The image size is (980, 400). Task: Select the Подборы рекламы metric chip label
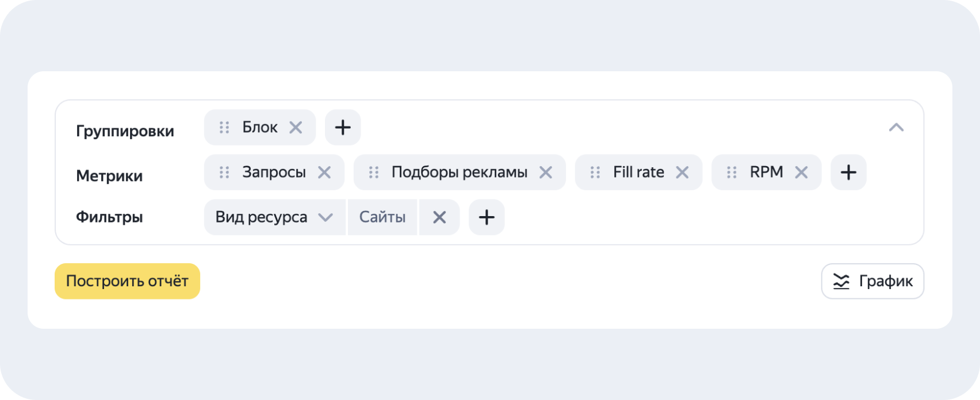[x=460, y=172]
